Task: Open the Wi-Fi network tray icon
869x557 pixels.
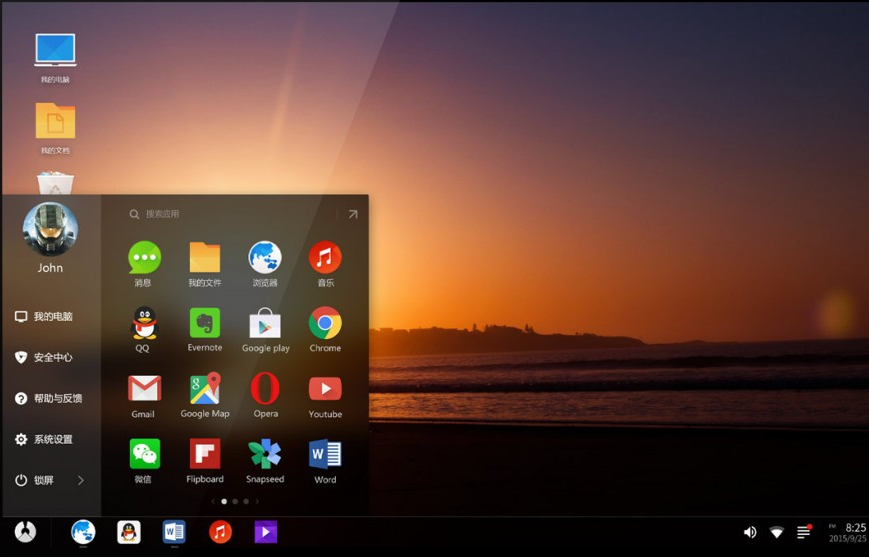Action: 777,533
